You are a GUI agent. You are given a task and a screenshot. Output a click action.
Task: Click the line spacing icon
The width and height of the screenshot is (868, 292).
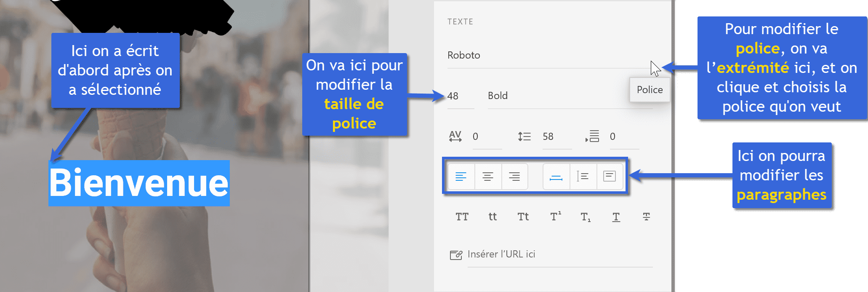point(524,136)
